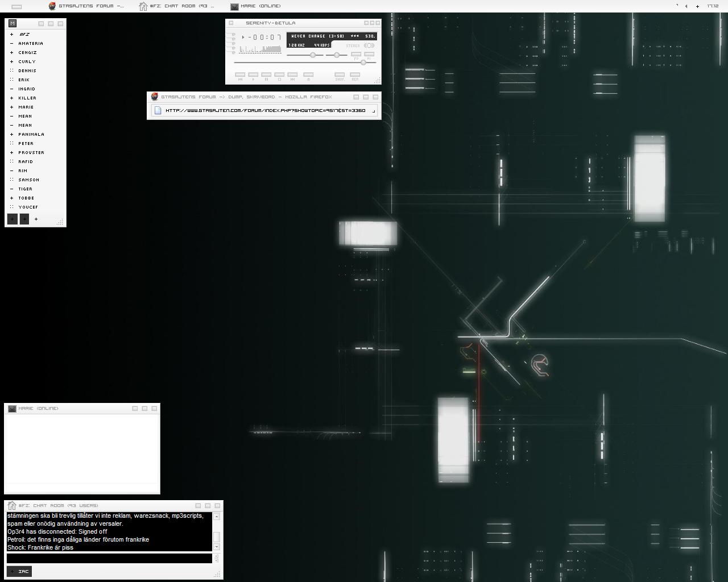Click the stereo indicator rings icon
This screenshot has width=728, height=582.
tap(369, 45)
